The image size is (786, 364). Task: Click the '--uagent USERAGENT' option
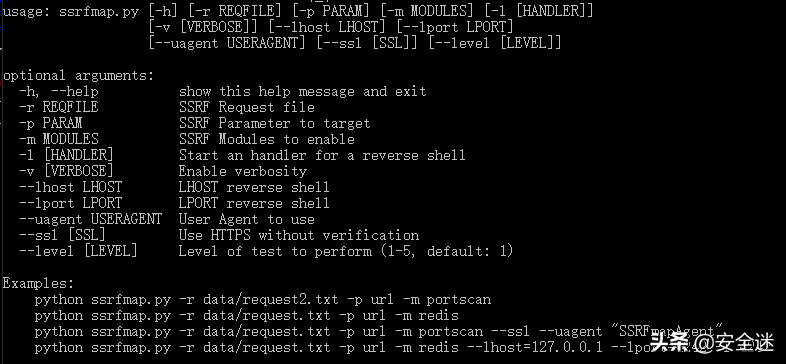point(91,220)
